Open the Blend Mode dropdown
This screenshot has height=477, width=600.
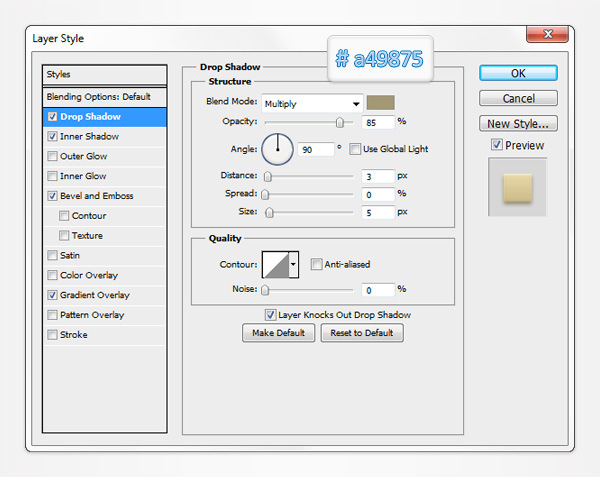tap(312, 103)
